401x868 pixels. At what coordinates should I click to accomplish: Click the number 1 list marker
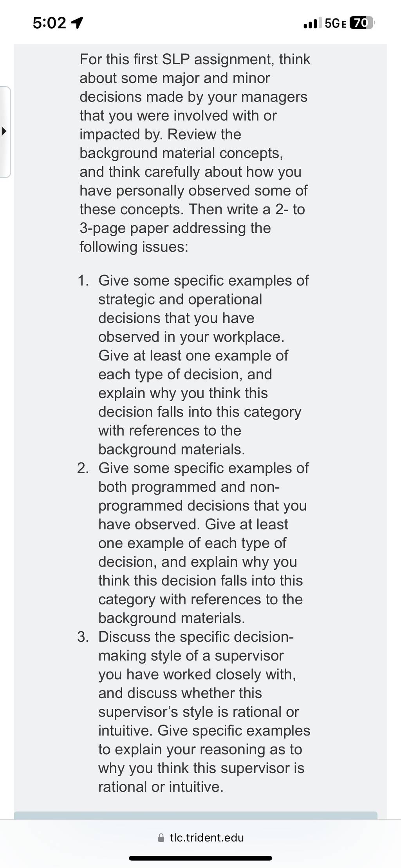coord(83,281)
